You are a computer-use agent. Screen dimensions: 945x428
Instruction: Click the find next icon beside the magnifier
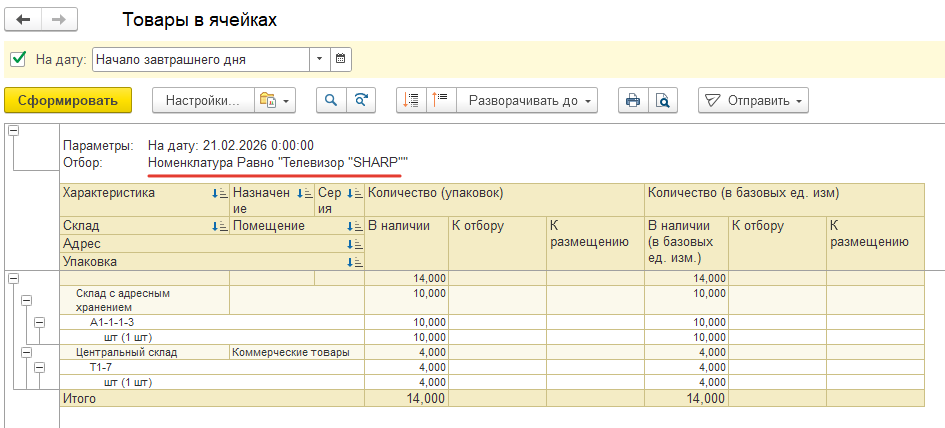361,100
